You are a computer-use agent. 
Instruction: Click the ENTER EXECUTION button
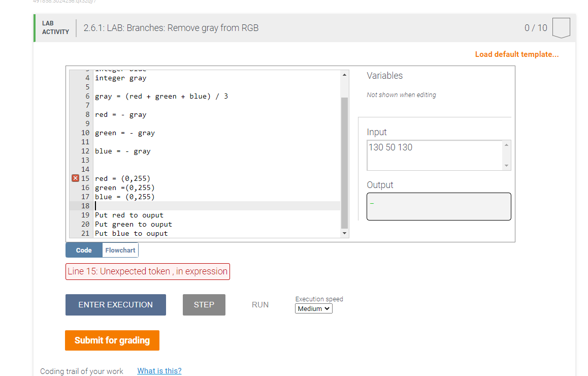coord(115,304)
